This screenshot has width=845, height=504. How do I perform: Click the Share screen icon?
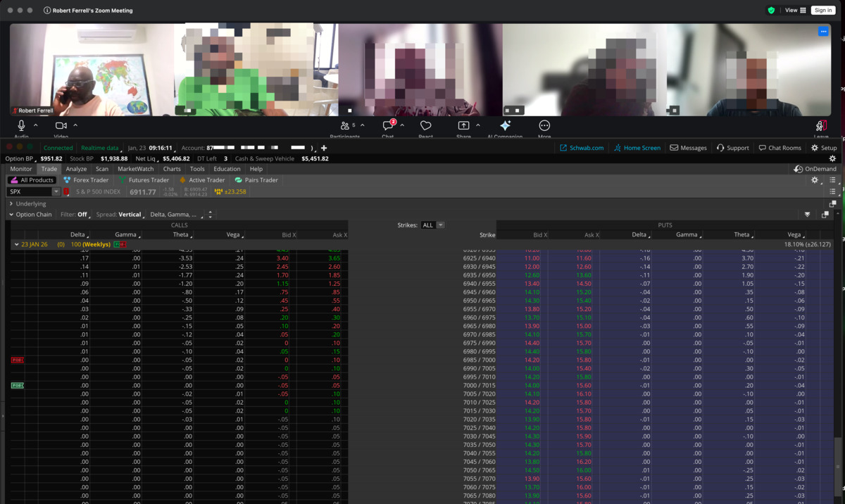point(463,126)
